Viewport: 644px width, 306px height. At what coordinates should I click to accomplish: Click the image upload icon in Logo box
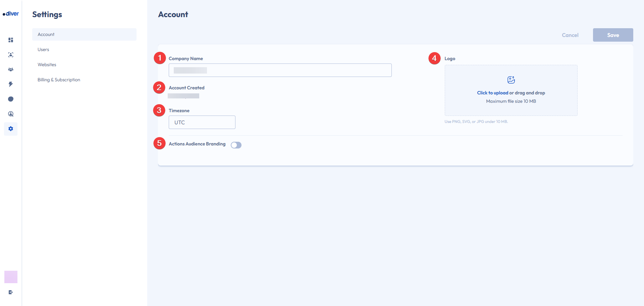[x=511, y=80]
